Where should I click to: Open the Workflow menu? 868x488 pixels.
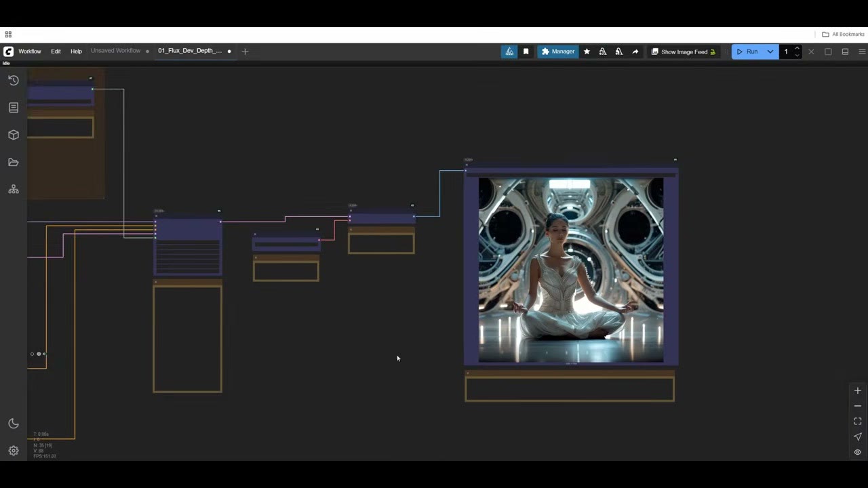pos(30,52)
